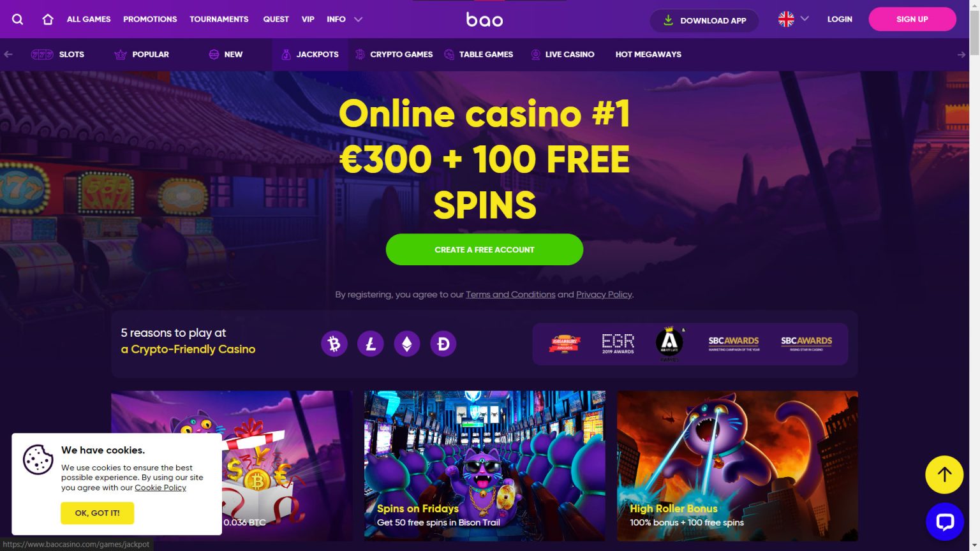Select the Ethereum currency icon
This screenshot has width=980, height=551.
[407, 344]
